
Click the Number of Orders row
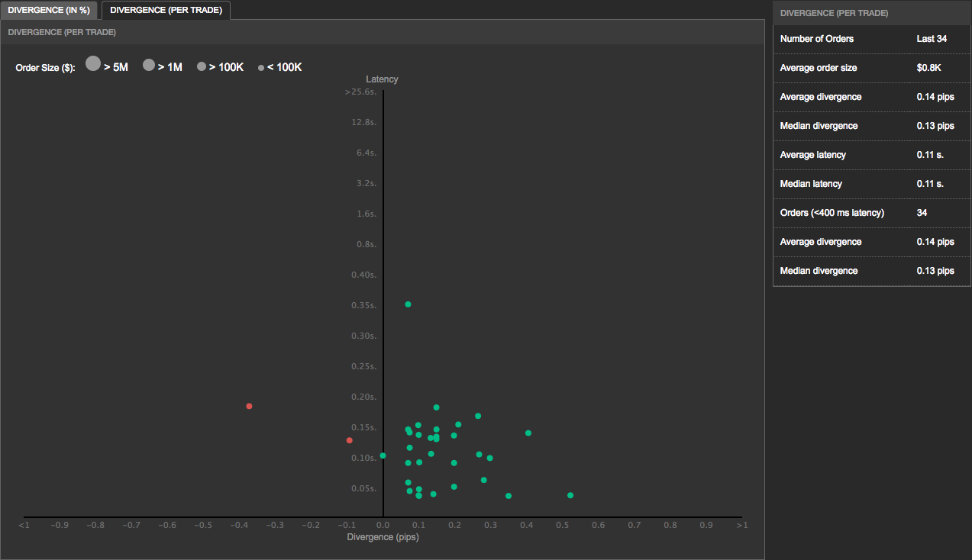coord(873,39)
